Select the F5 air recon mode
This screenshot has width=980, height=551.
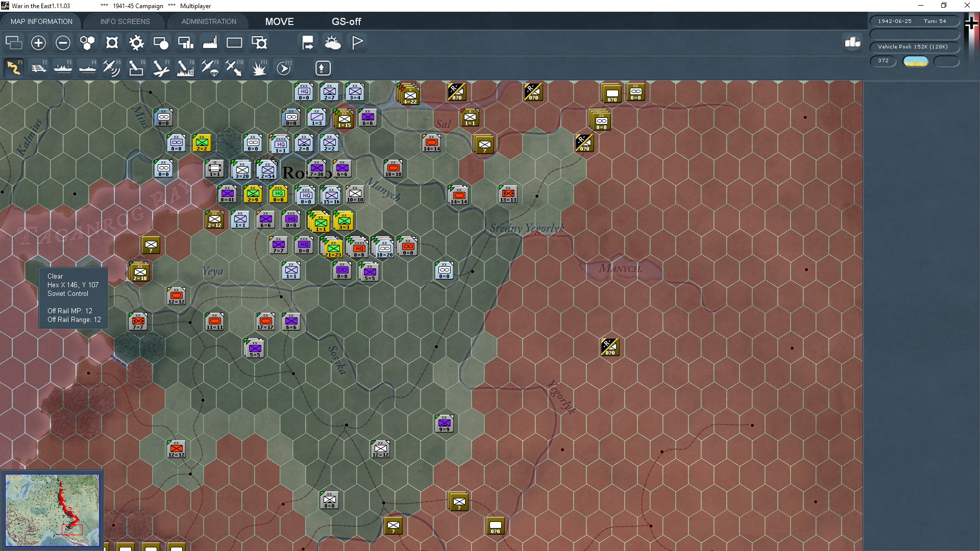coord(112,68)
